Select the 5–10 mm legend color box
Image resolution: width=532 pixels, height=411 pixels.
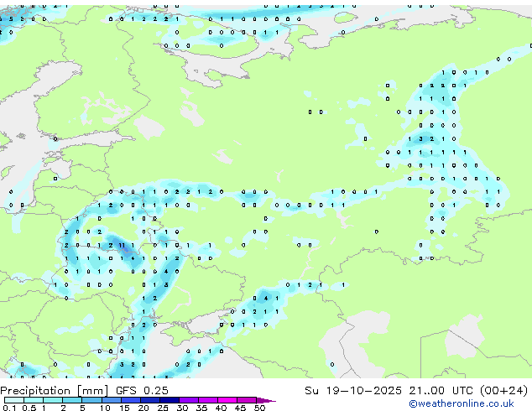[x=91, y=400]
